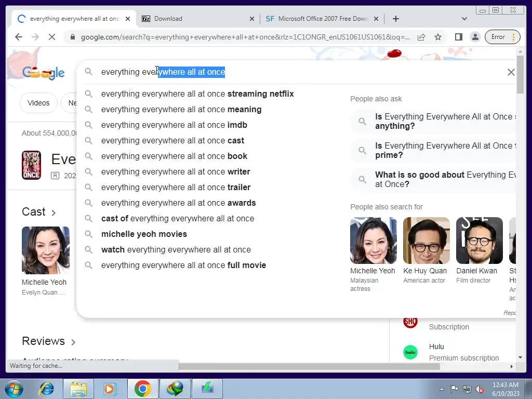
Task: Open Ke Huy Quan thumbnail
Action: [x=426, y=241]
